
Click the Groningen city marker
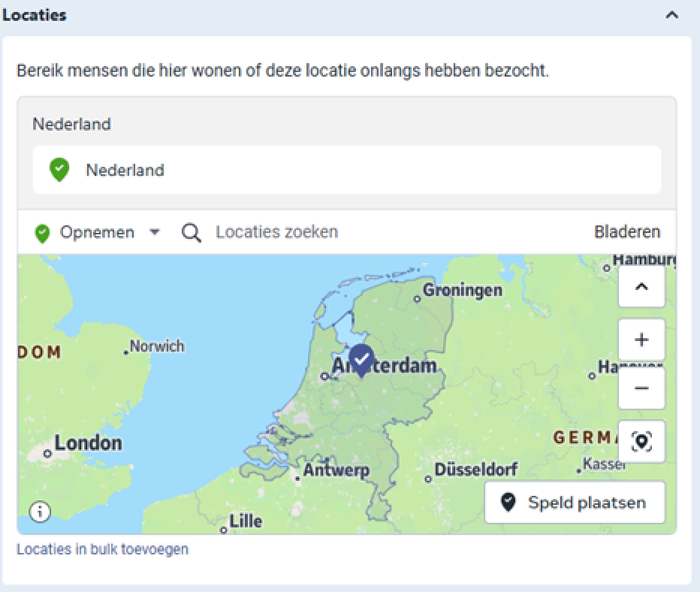pyautogui.click(x=418, y=298)
